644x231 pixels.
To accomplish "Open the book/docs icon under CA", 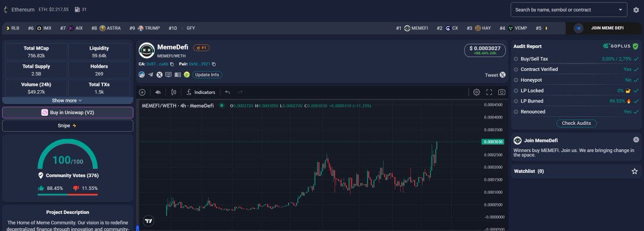I will point(177,75).
